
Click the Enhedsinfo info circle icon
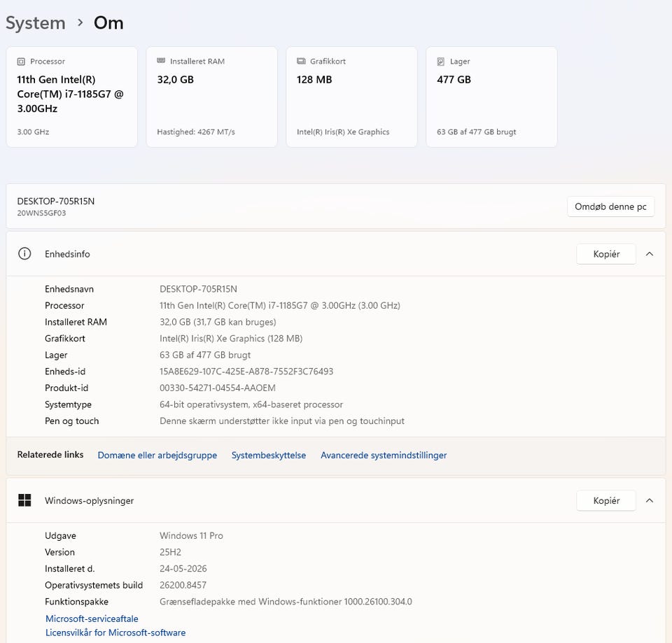24,253
